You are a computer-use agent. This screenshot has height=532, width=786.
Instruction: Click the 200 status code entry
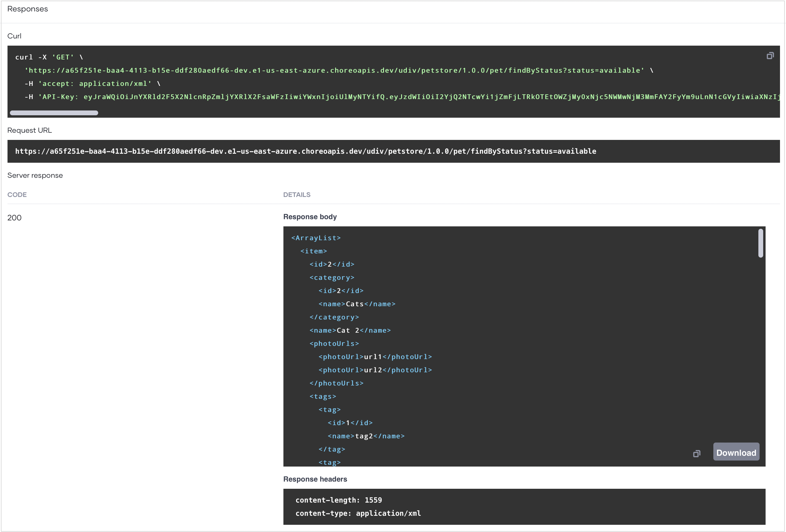pos(14,218)
